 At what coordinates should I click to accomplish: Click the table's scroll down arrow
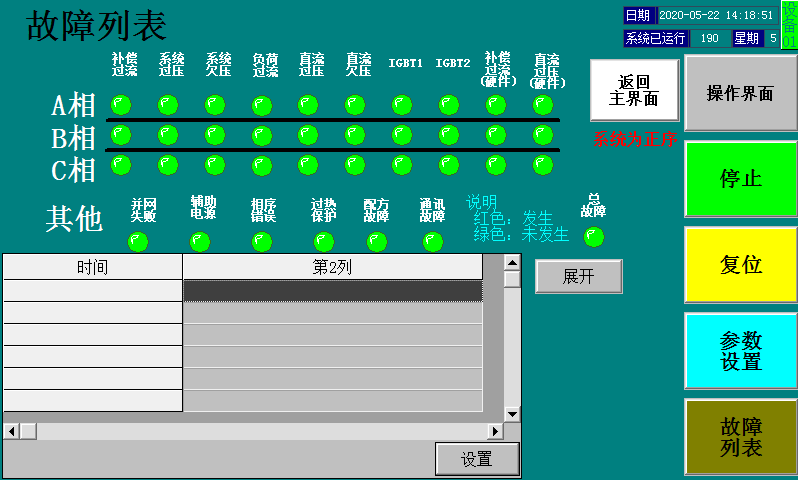[512, 413]
